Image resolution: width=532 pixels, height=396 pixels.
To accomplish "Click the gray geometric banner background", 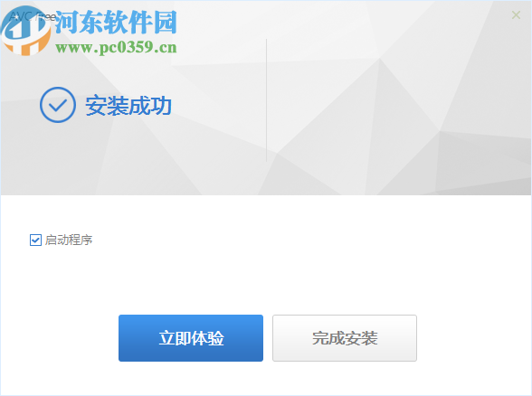I will pyautogui.click(x=390, y=101).
